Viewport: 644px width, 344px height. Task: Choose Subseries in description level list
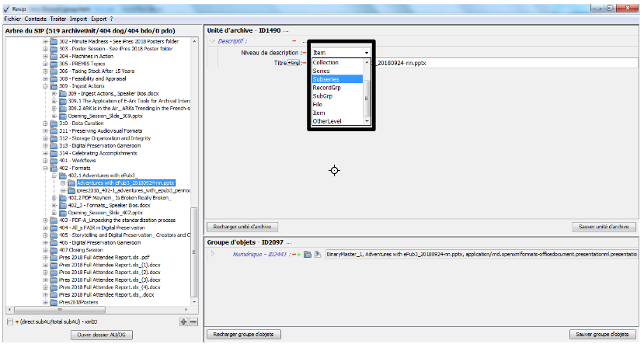[x=336, y=79]
